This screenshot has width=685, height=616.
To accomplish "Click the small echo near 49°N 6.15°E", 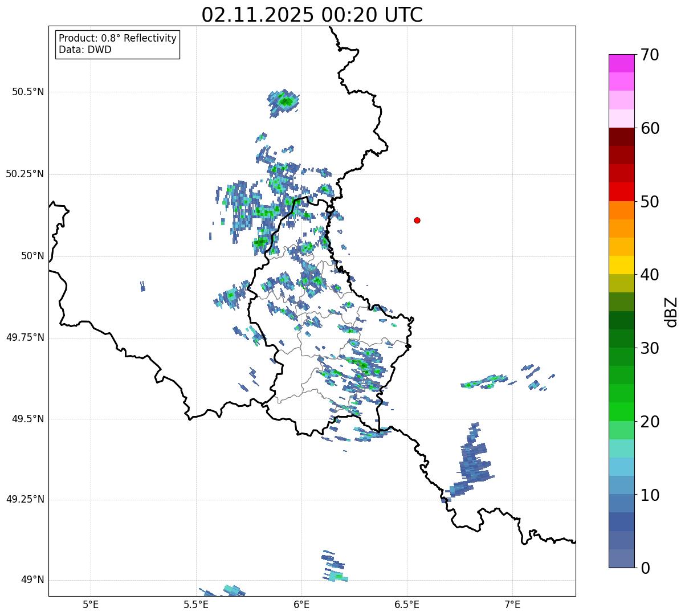I will pyautogui.click(x=334, y=566).
